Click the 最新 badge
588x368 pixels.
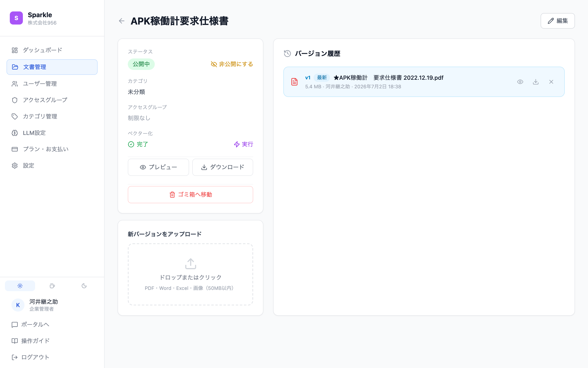(x=322, y=78)
